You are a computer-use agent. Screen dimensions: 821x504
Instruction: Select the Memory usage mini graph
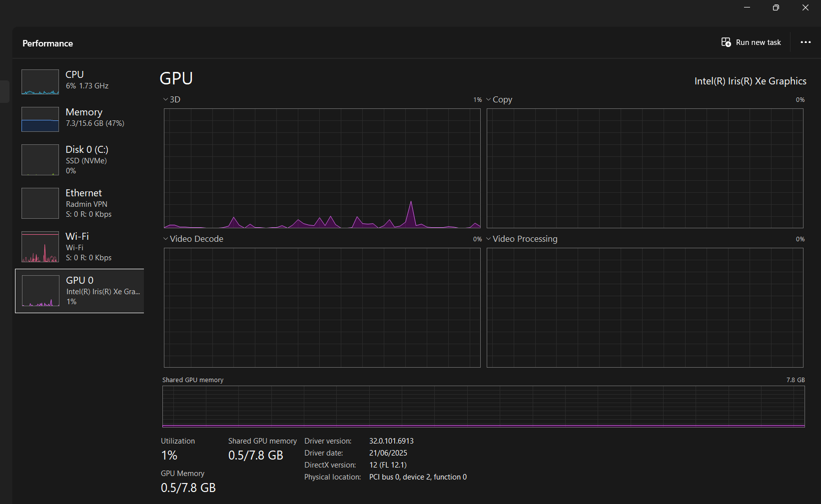[x=40, y=119]
